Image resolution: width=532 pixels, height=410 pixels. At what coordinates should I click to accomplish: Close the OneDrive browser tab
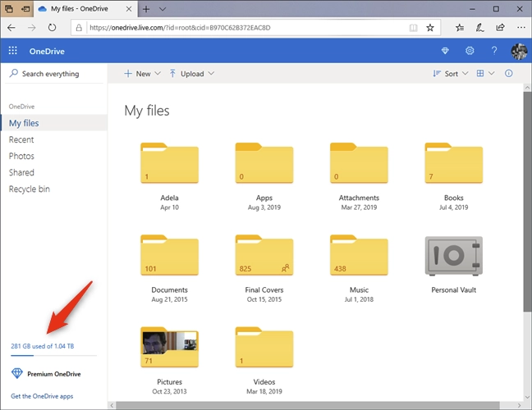coord(129,9)
